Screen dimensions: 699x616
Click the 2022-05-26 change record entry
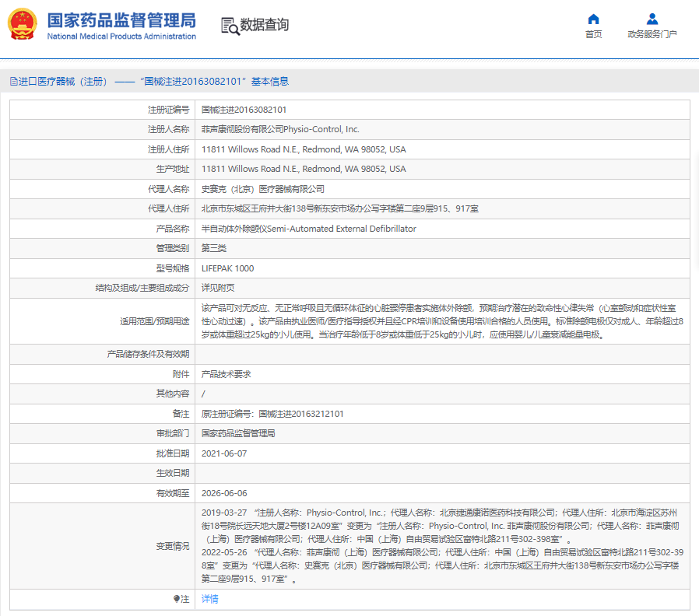[442, 565]
